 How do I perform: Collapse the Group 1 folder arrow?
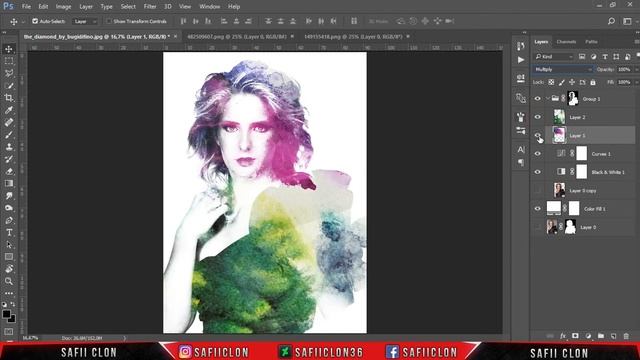547,99
